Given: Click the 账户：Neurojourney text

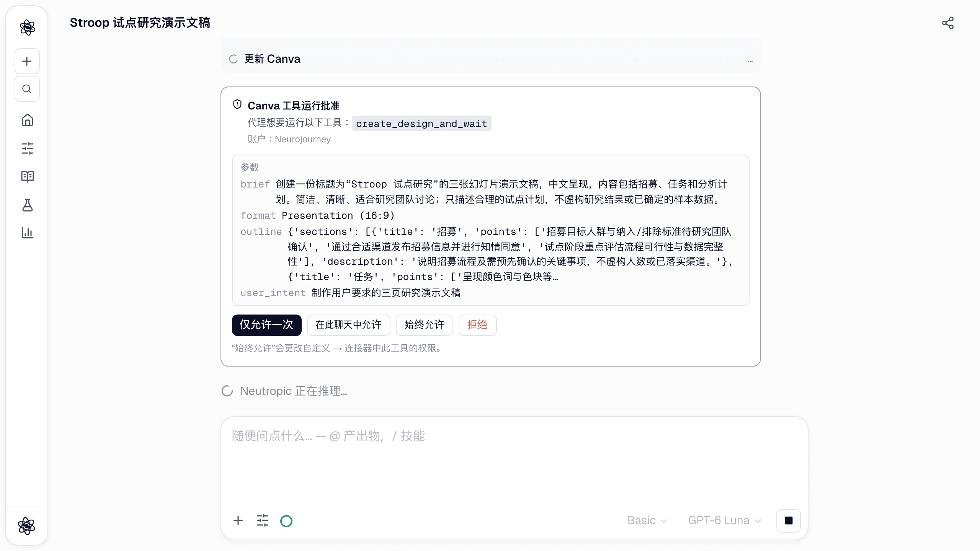Looking at the screenshot, I should coord(289,139).
